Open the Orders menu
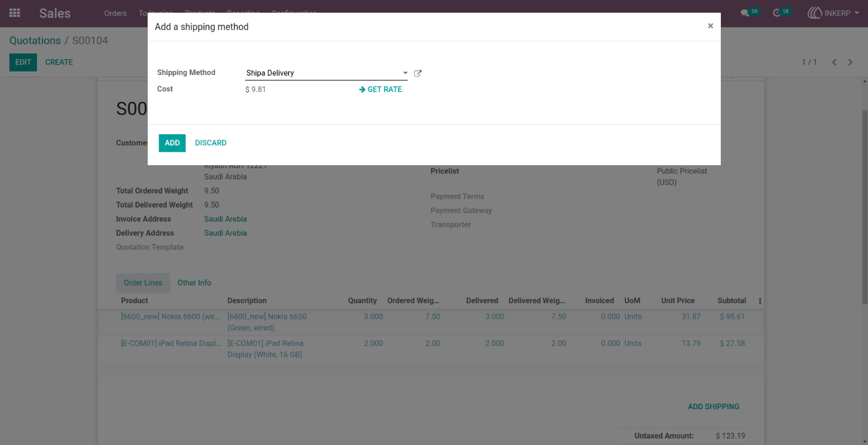This screenshot has height=445, width=868. [115, 13]
